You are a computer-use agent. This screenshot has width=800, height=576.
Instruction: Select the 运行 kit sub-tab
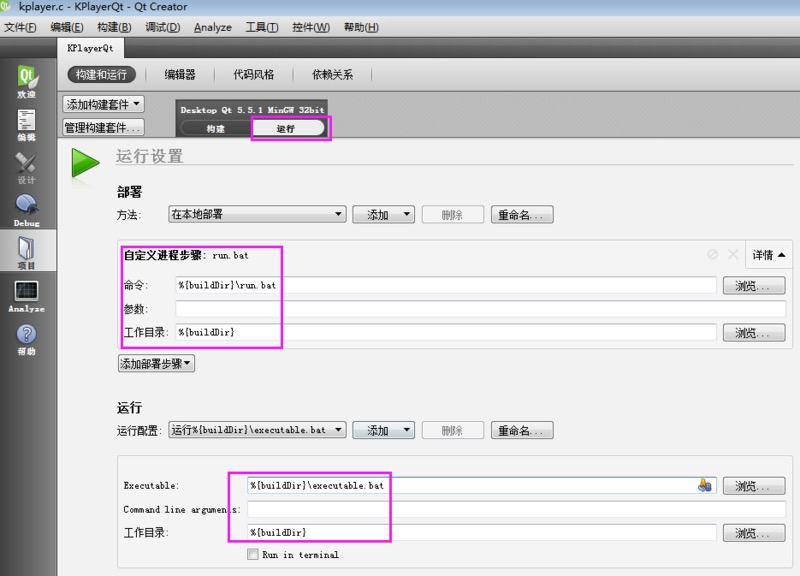click(287, 129)
